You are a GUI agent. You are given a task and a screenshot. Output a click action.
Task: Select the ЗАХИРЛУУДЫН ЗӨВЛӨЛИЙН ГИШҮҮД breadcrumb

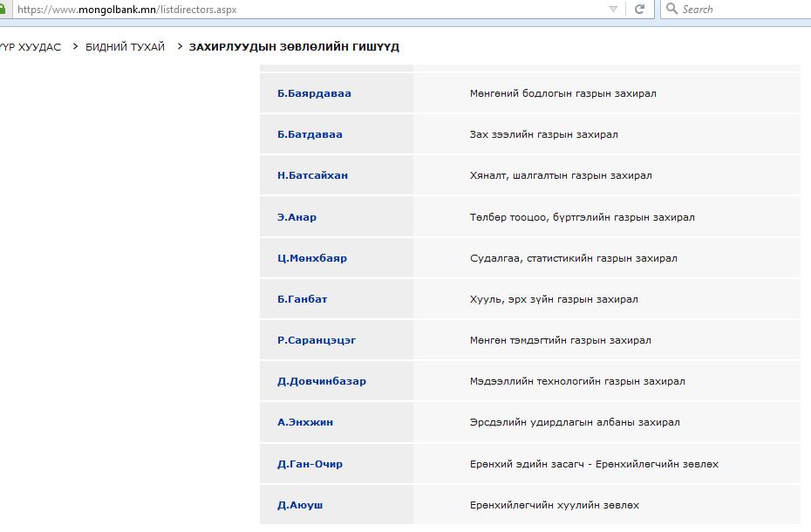[294, 47]
